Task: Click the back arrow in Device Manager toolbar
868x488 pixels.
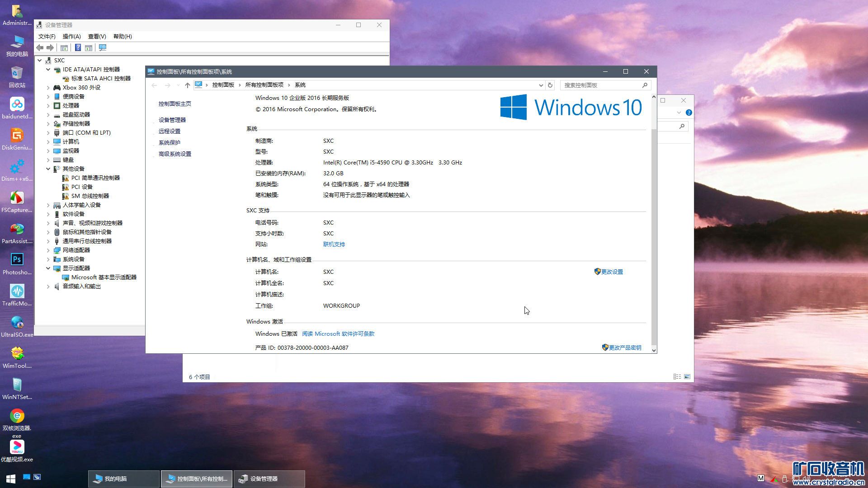Action: (40, 48)
